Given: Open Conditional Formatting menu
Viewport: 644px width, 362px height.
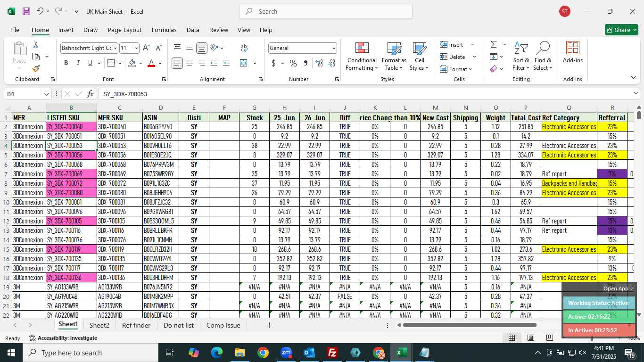Looking at the screenshot, I should (x=362, y=57).
